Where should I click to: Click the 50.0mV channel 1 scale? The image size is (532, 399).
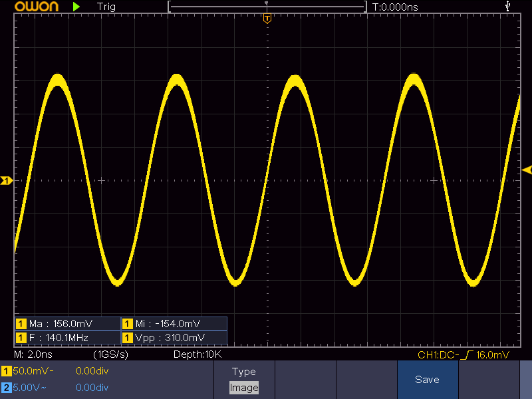pyautogui.click(x=33, y=371)
